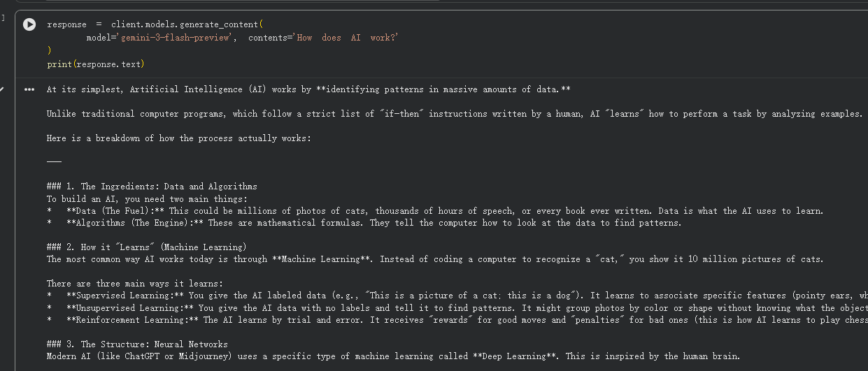Click the 'response' variable name in code
This screenshot has width=868, height=371.
(66, 24)
